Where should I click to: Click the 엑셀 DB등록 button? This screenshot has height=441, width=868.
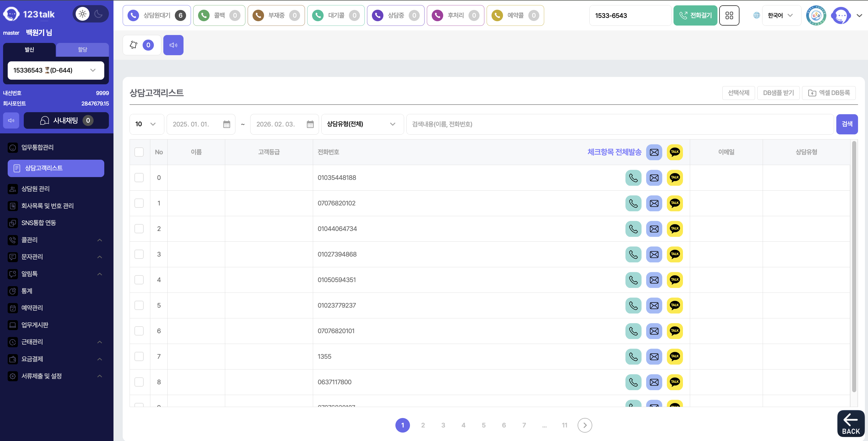click(x=829, y=93)
